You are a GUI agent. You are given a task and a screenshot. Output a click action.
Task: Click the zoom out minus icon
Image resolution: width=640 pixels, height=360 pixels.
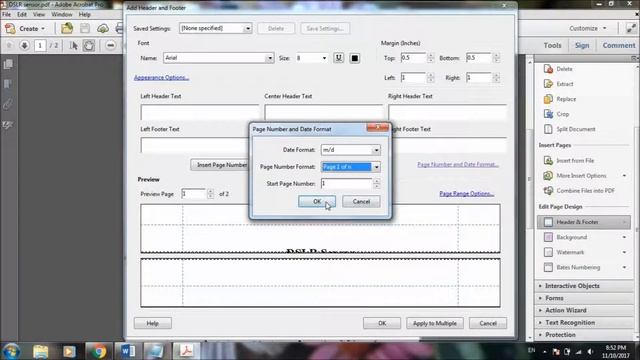[110, 45]
